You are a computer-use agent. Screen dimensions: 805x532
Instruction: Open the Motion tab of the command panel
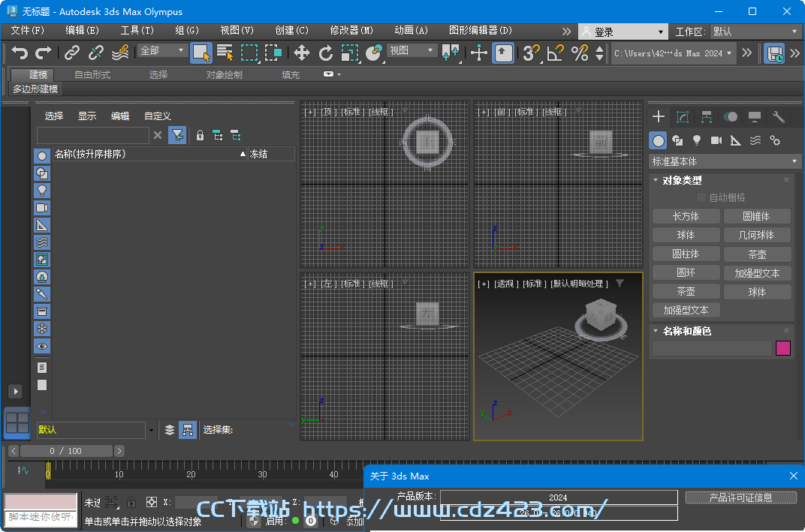click(731, 117)
